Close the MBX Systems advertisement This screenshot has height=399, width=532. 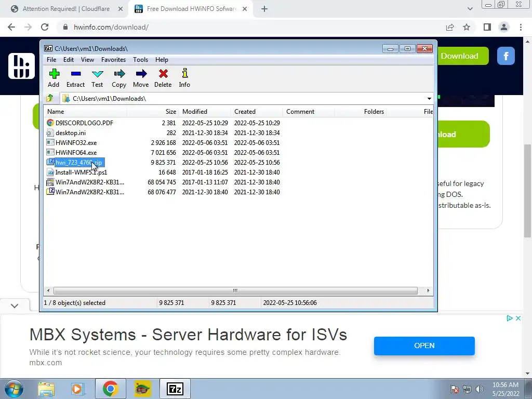pos(518,318)
